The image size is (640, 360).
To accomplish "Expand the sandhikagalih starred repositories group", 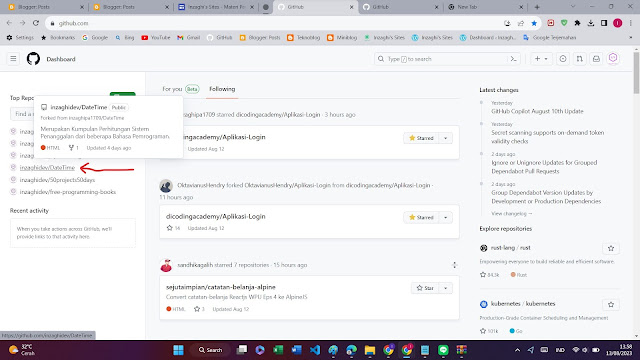I will click(454, 265).
